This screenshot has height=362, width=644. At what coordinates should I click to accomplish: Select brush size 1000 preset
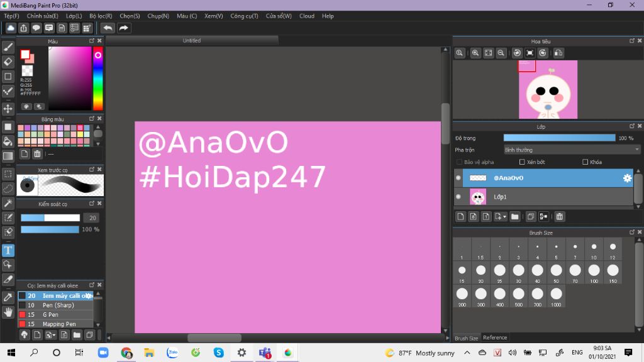click(556, 297)
